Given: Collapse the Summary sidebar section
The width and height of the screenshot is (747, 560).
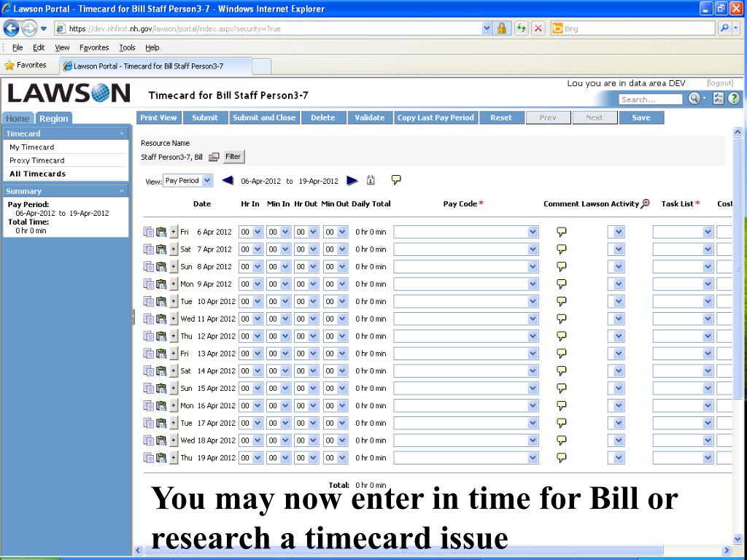Looking at the screenshot, I should pos(122,192).
